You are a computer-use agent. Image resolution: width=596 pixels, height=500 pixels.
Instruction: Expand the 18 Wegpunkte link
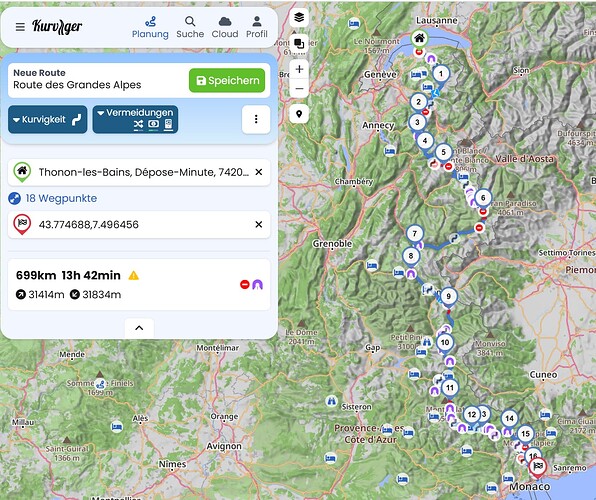tap(61, 198)
